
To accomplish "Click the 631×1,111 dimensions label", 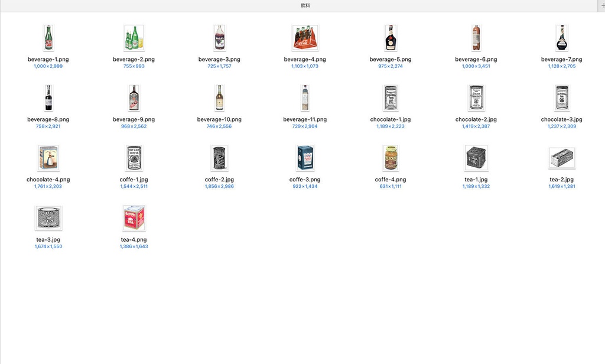I will (x=391, y=187).
